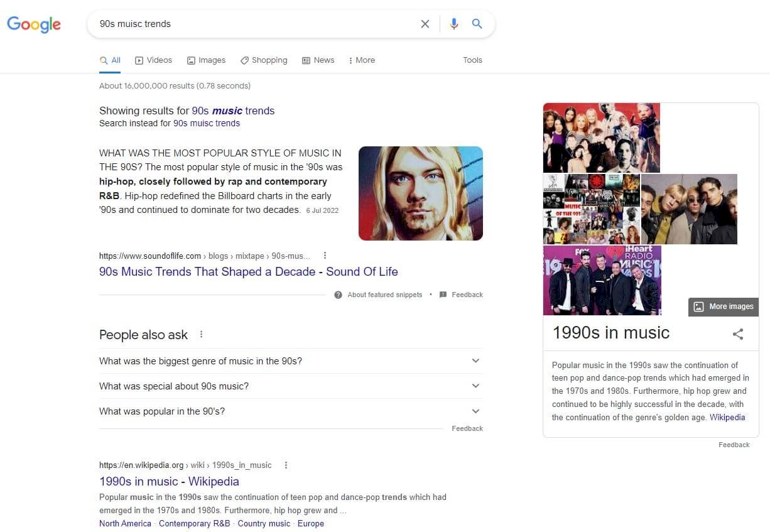Click the 'About 16,000,000 results' text
The width and height of the screenshot is (770, 532).
[175, 85]
